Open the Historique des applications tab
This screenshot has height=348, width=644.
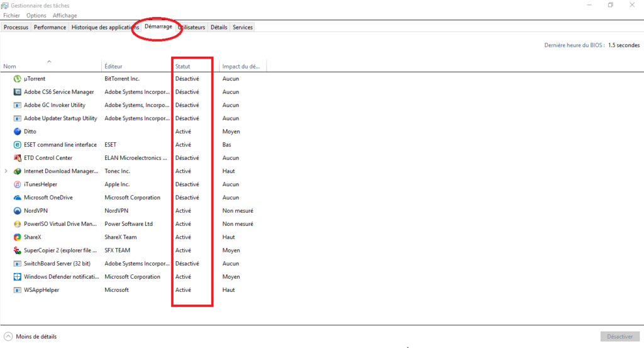pos(105,27)
